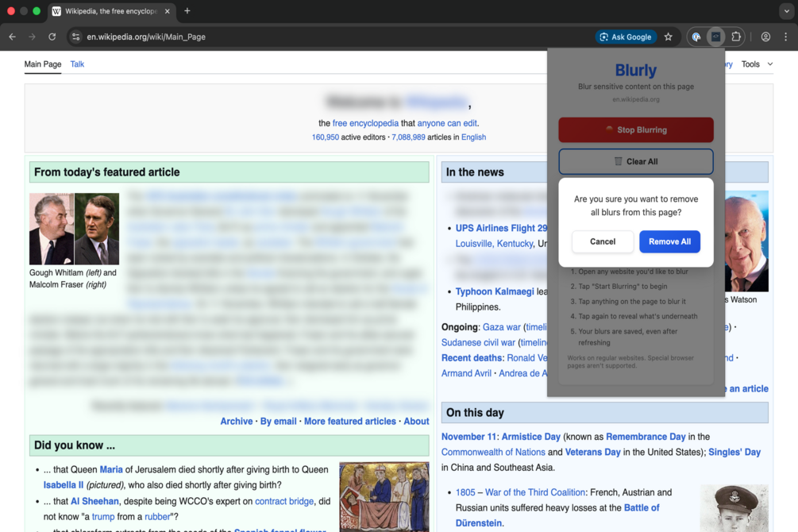Click the 7,088,989 articles link
798x532 pixels.
coord(408,137)
